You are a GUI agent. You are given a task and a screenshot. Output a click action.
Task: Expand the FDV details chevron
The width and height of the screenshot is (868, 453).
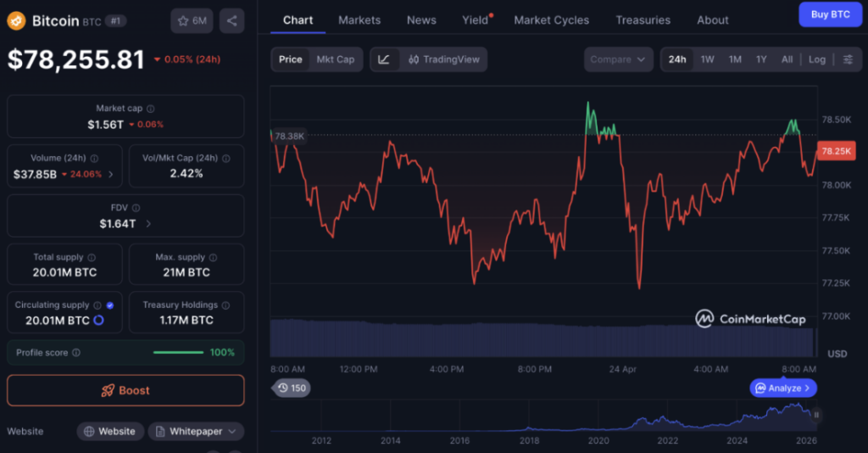tap(148, 224)
